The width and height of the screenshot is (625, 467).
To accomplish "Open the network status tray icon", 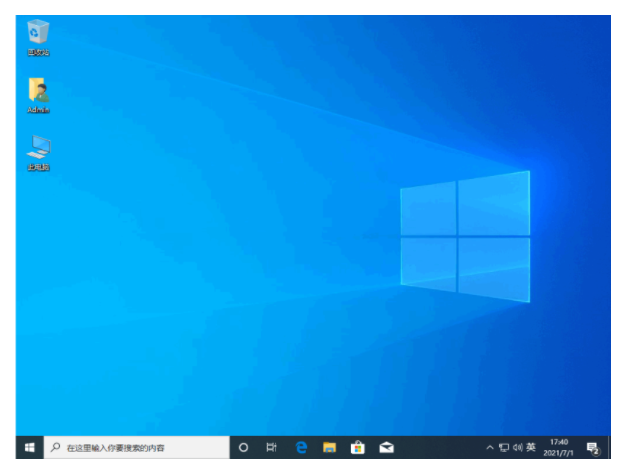I will [x=504, y=447].
